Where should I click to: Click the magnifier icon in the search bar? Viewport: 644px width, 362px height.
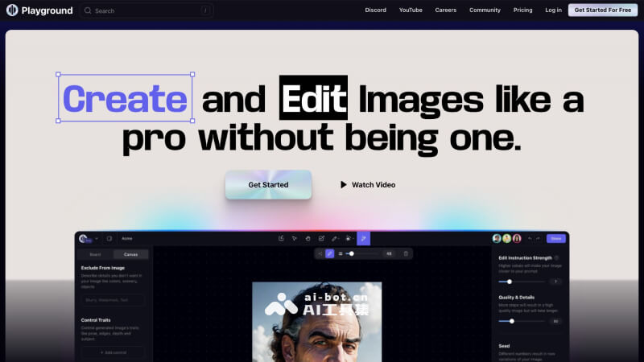(87, 11)
